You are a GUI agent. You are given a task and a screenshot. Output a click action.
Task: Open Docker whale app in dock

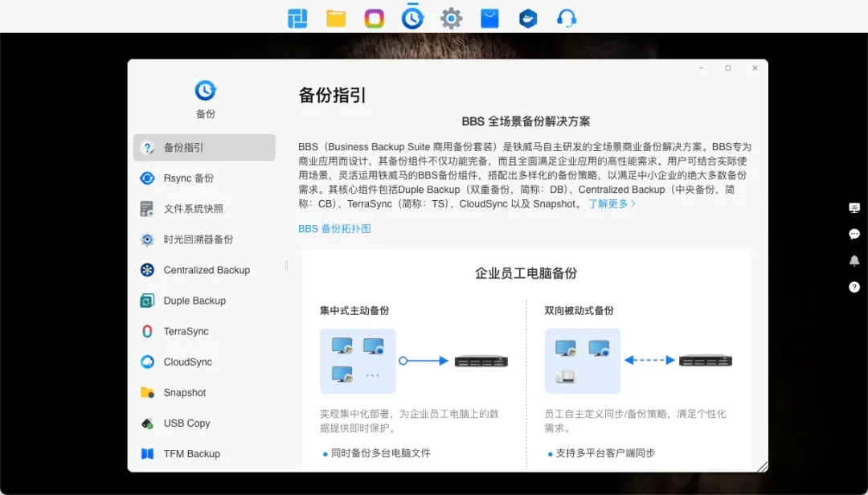pyautogui.click(x=528, y=18)
